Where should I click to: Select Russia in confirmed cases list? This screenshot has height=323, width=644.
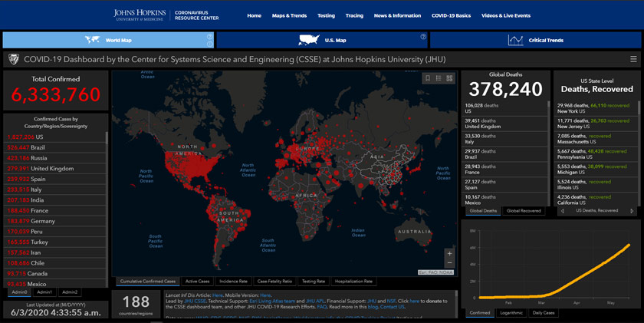[x=54, y=158]
